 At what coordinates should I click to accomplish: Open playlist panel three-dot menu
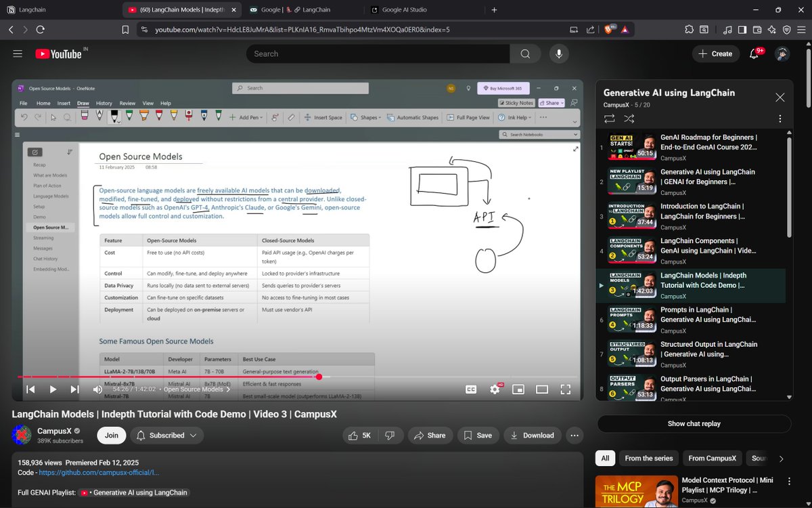click(780, 119)
